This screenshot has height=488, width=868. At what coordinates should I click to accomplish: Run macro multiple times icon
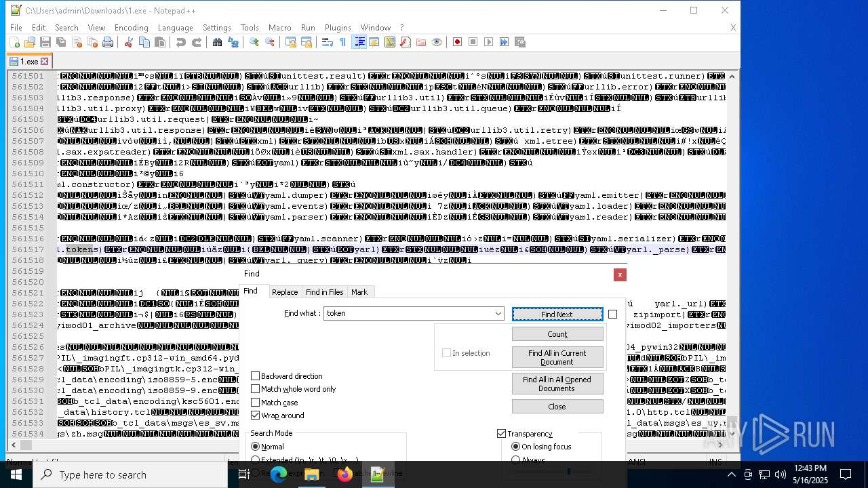[505, 42]
